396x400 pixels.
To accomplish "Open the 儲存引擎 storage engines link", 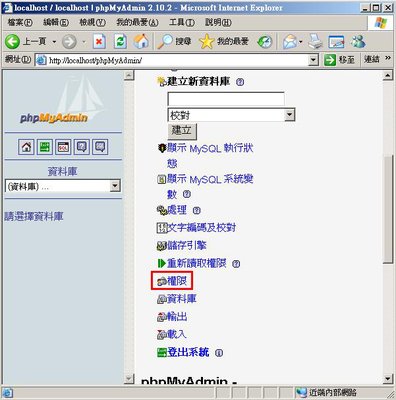I will [187, 246].
